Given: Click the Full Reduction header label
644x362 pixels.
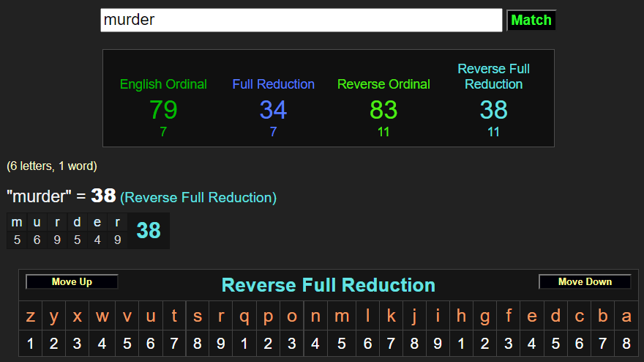Looking at the screenshot, I should (x=273, y=84).
